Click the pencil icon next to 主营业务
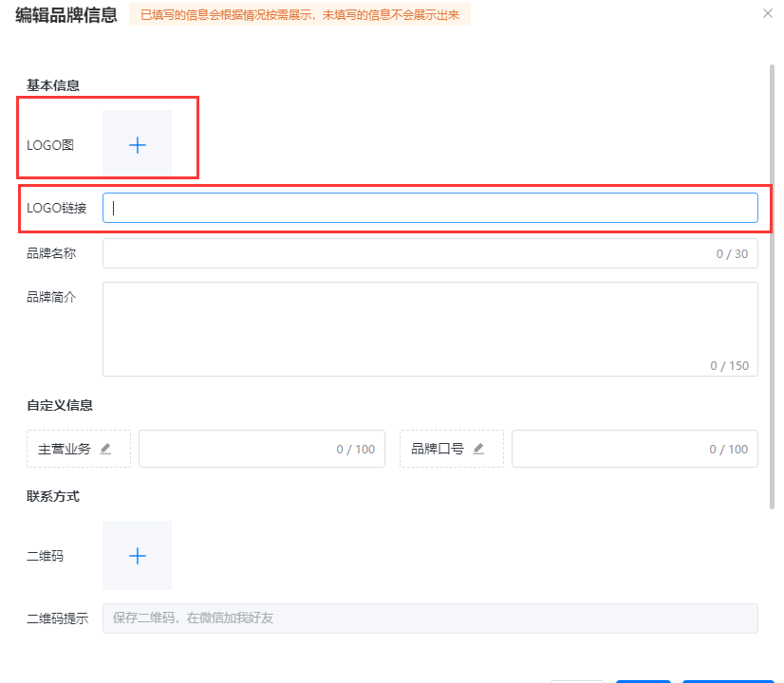784x683 pixels. click(105, 449)
